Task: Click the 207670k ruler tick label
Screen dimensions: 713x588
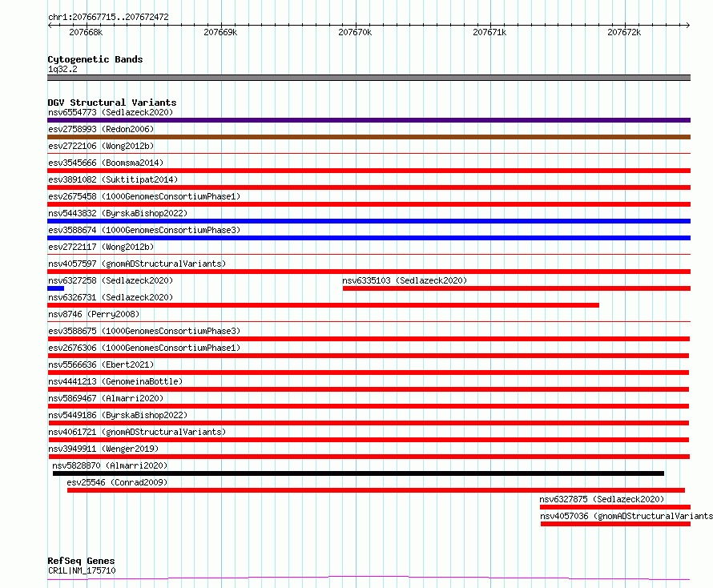Action: pyautogui.click(x=355, y=32)
